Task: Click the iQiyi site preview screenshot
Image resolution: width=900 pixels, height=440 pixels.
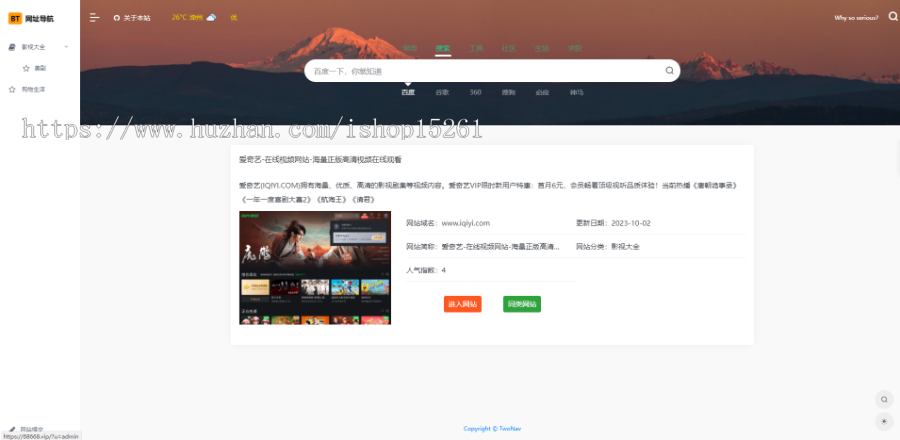Action: coord(315,268)
